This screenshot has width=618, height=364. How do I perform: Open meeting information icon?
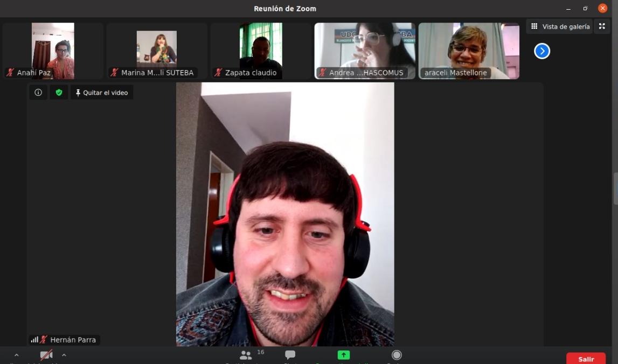(x=38, y=93)
